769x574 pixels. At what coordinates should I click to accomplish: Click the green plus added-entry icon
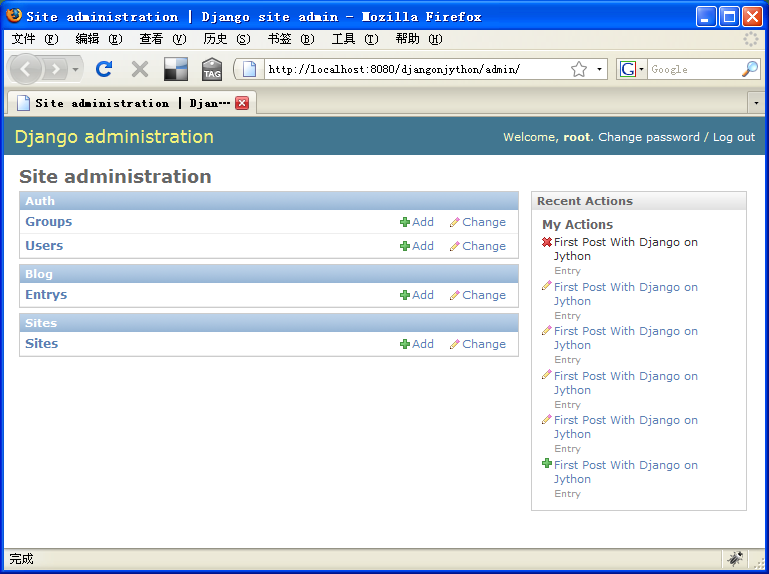pyautogui.click(x=547, y=463)
